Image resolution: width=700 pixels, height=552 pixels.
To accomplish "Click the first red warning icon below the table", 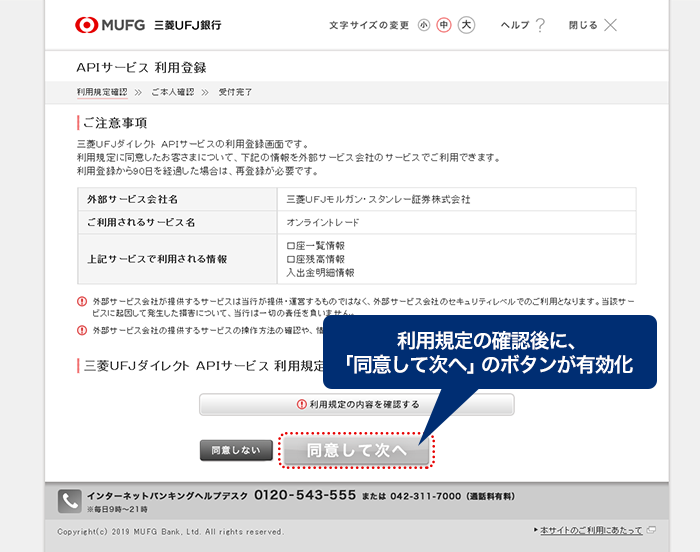I will tap(82, 301).
